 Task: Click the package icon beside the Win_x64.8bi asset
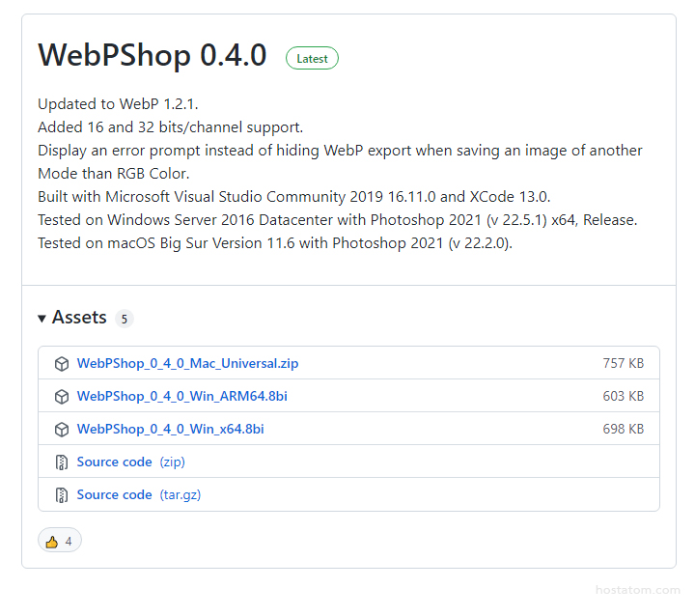[x=62, y=430]
